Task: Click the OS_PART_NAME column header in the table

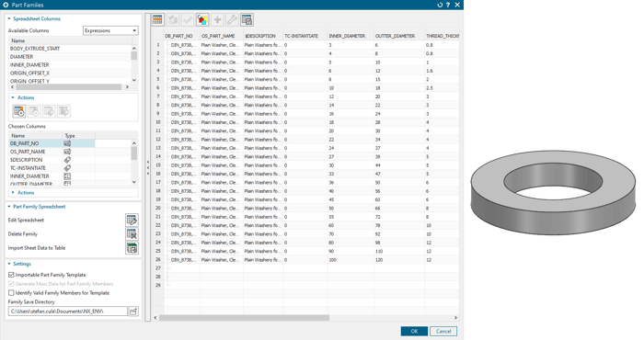Action: click(222, 36)
